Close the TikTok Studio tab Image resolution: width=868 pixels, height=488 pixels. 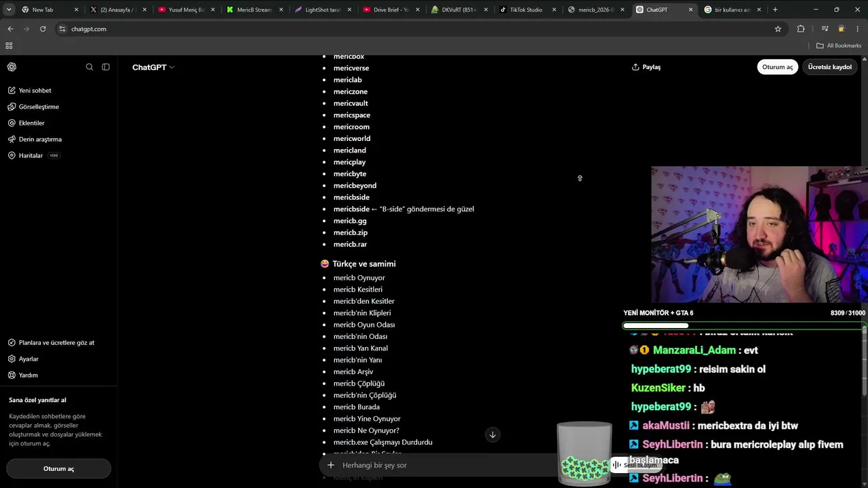tap(554, 10)
